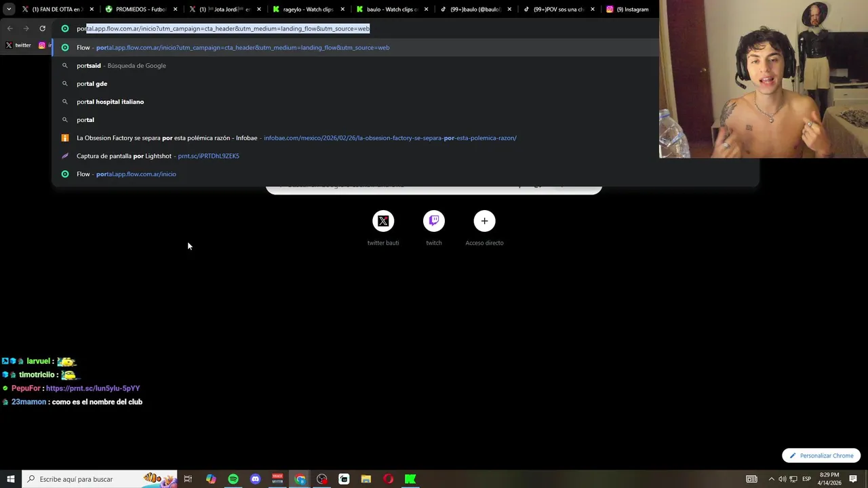Screen dimensions: 868x488
Task: Reload the page with the refresh icon
Action: coord(42,28)
